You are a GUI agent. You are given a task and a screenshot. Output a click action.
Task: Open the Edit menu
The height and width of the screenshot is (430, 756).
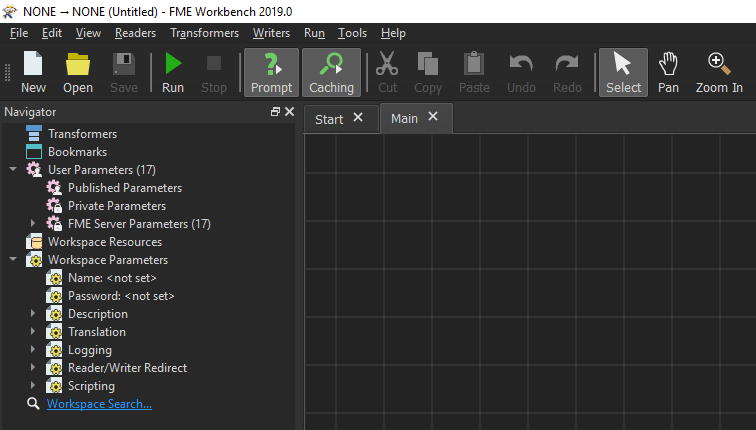pyautogui.click(x=52, y=33)
